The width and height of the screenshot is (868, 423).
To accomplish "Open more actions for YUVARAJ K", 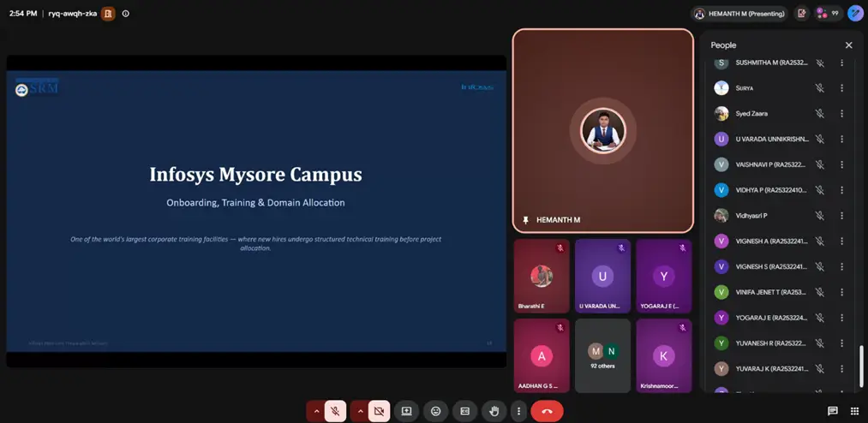I will tap(842, 369).
